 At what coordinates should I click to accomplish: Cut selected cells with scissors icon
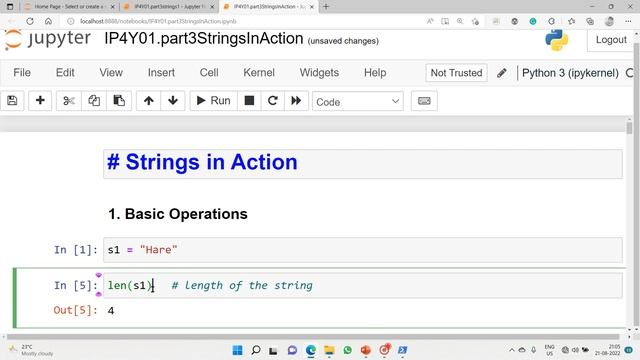(x=69, y=100)
